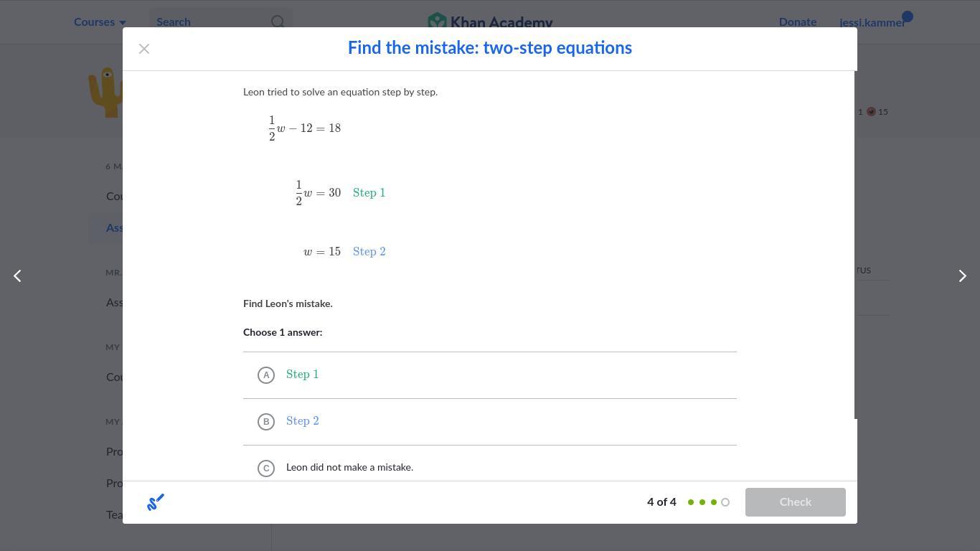Click the exercise title heading
The height and width of the screenshot is (551, 980).
(490, 48)
